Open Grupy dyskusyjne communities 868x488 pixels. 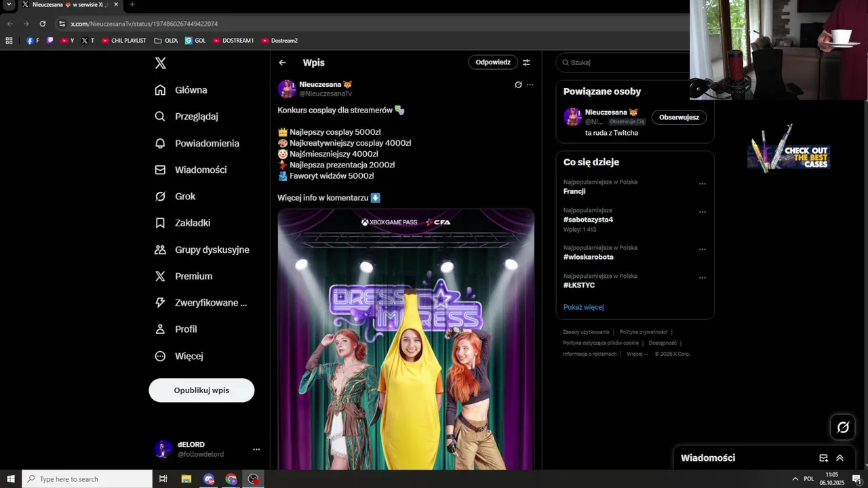pos(202,249)
